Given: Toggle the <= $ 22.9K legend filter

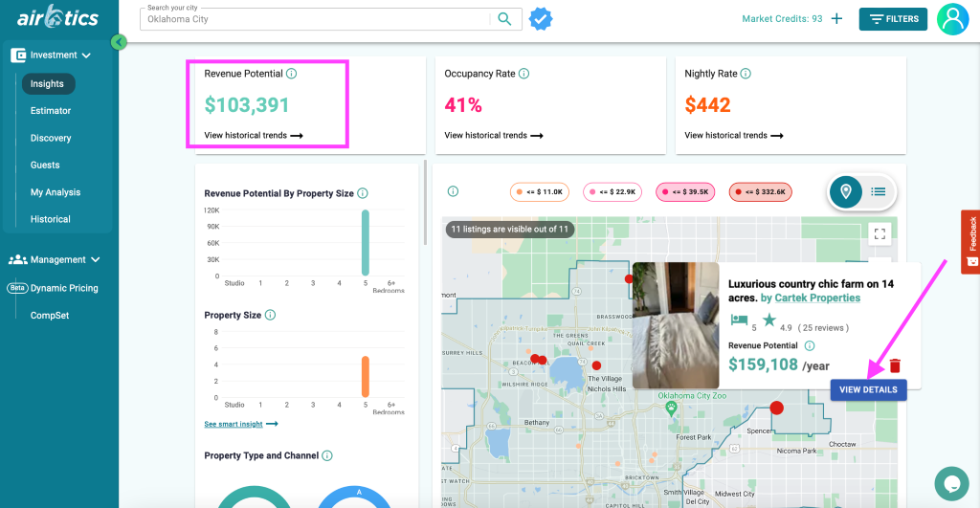Looking at the screenshot, I should click(x=612, y=192).
